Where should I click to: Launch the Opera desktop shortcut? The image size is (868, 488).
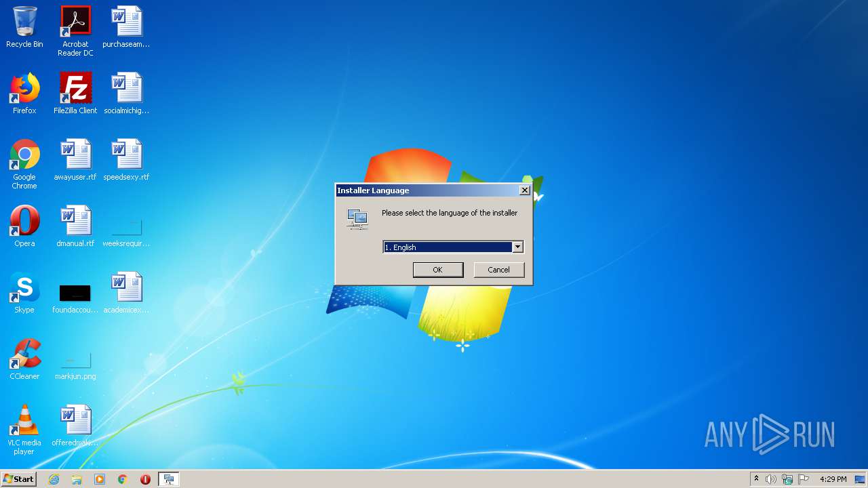24,226
